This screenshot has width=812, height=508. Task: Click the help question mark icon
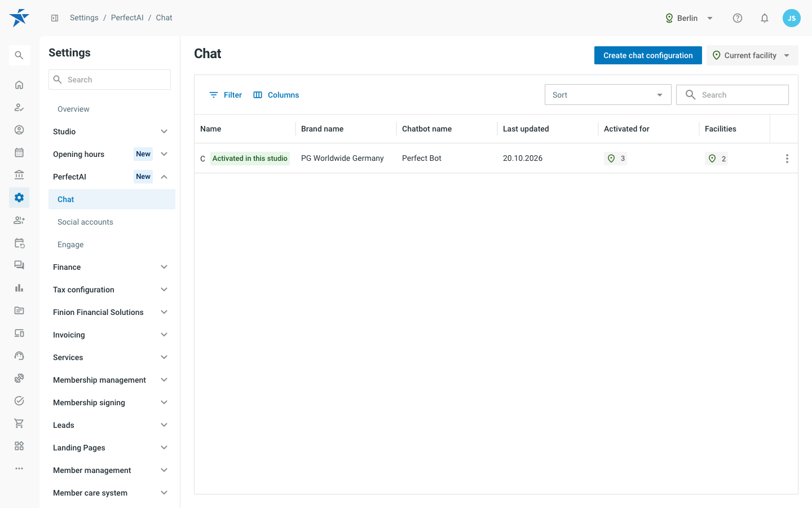coord(738,18)
